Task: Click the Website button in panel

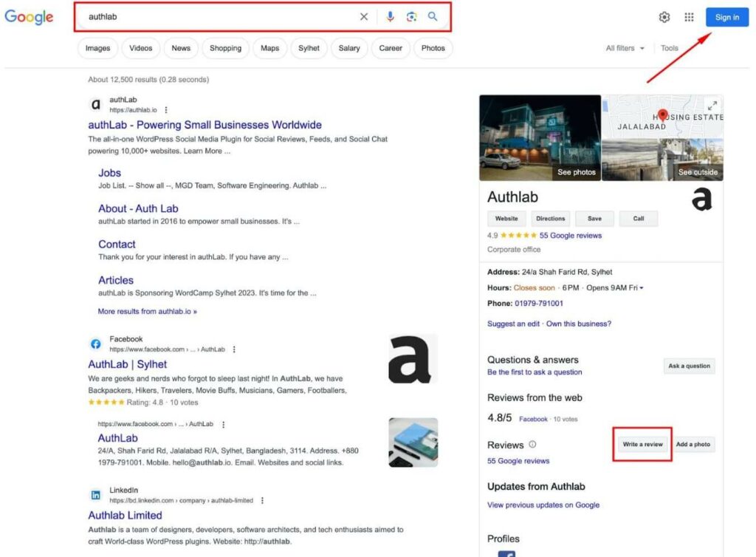Action: click(x=506, y=219)
